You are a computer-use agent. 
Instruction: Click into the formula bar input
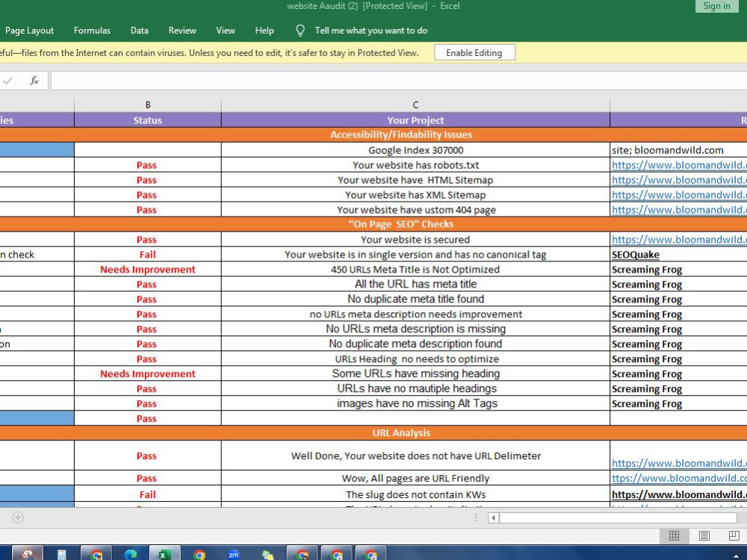point(399,81)
